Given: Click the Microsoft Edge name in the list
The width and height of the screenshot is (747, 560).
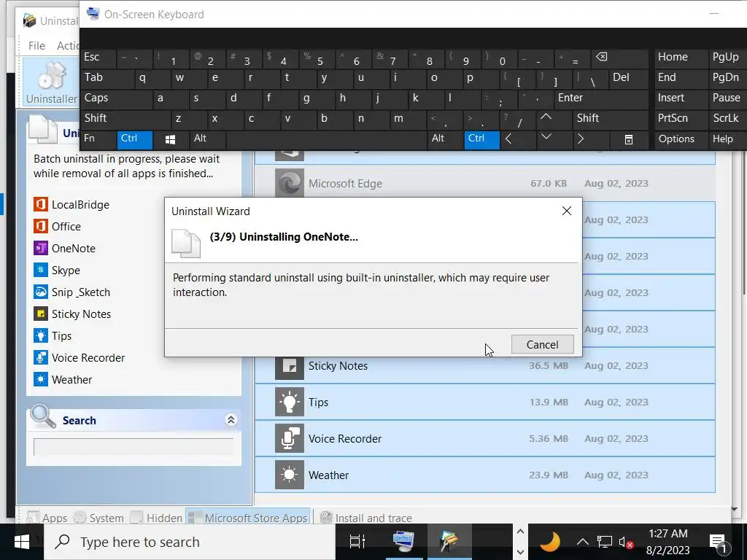Looking at the screenshot, I should point(345,183).
